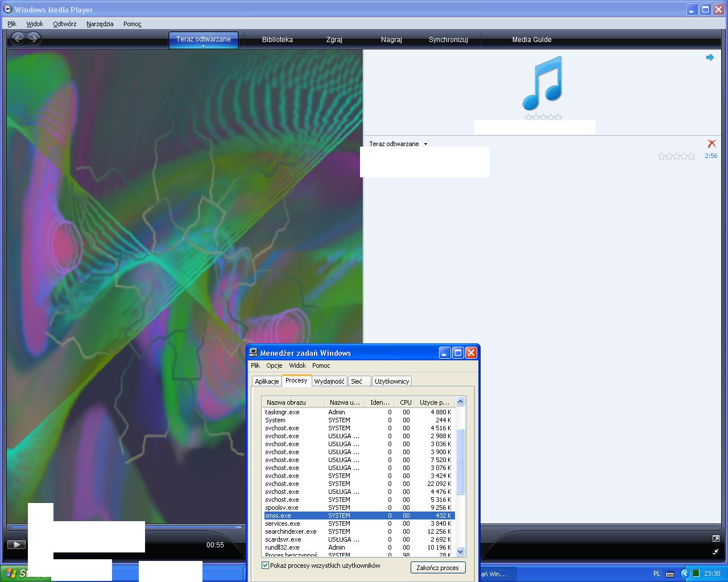
Task: Select the rundll32.exe process row
Action: pos(358,547)
